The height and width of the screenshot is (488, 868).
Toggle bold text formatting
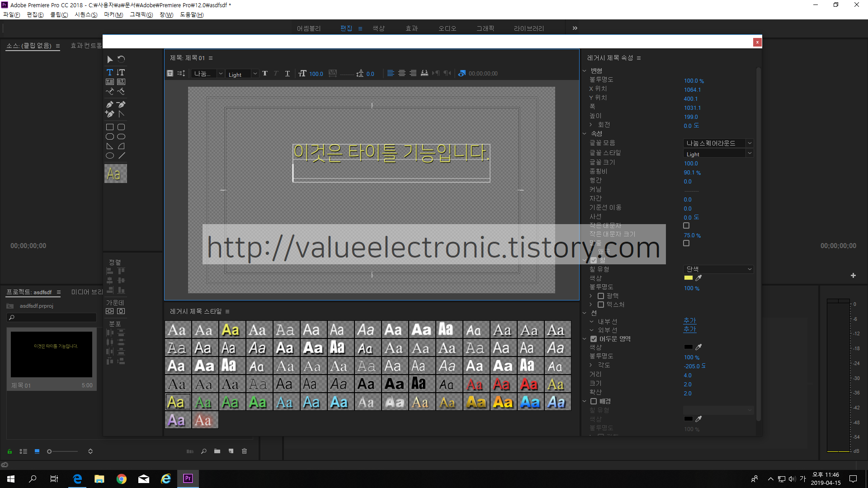pyautogui.click(x=265, y=73)
